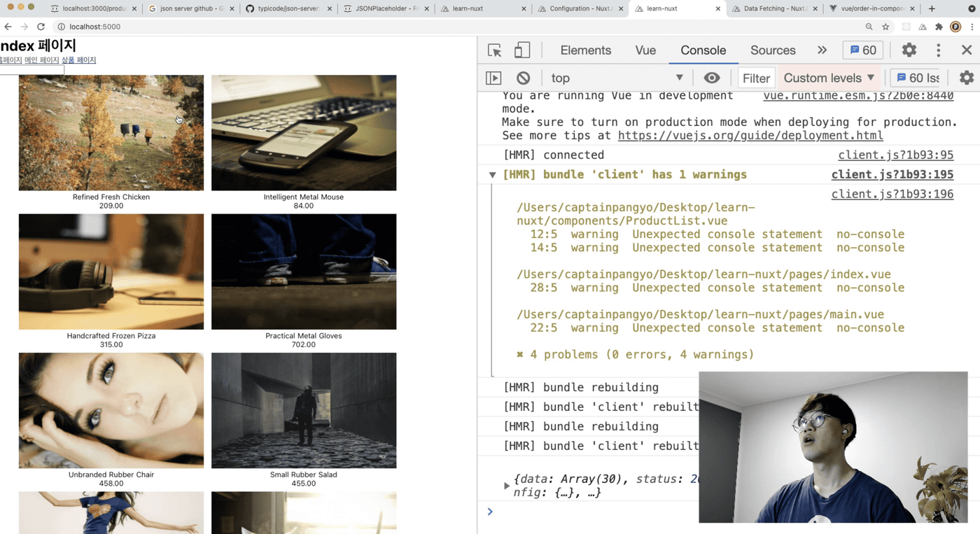This screenshot has width=980, height=534.
Task: Close the DevTools panel
Action: coord(967,50)
